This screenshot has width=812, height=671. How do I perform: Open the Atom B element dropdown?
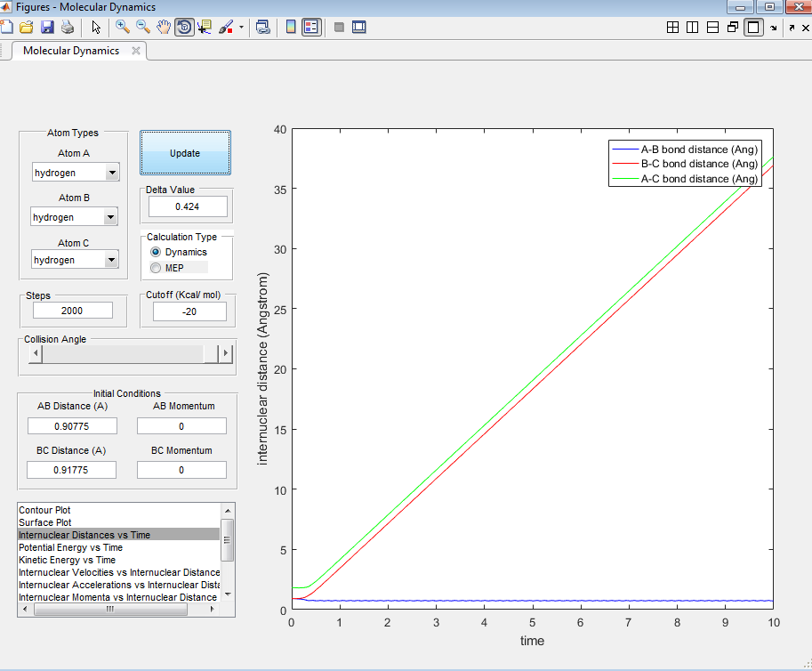point(110,217)
